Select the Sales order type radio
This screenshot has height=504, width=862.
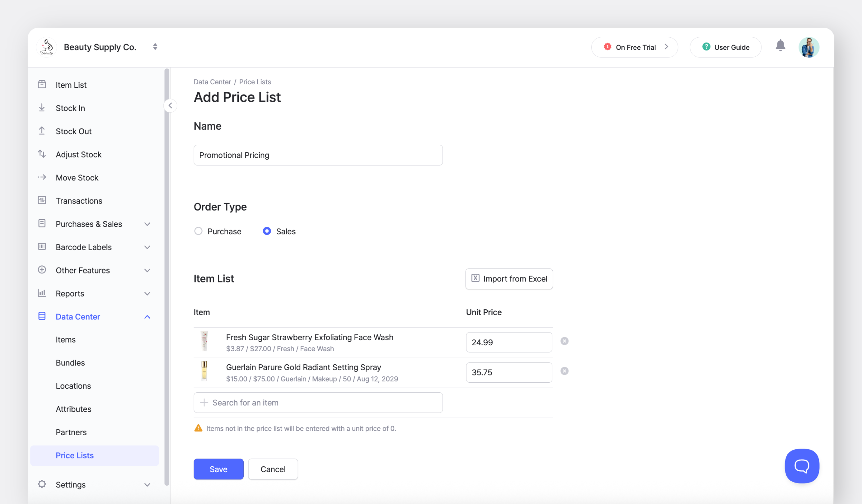(x=266, y=231)
